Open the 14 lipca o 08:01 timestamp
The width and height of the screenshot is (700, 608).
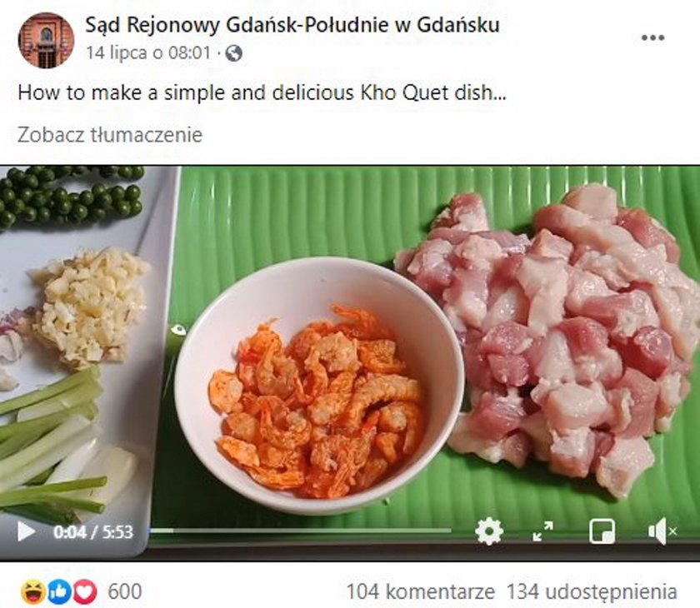pyautogui.click(x=147, y=53)
